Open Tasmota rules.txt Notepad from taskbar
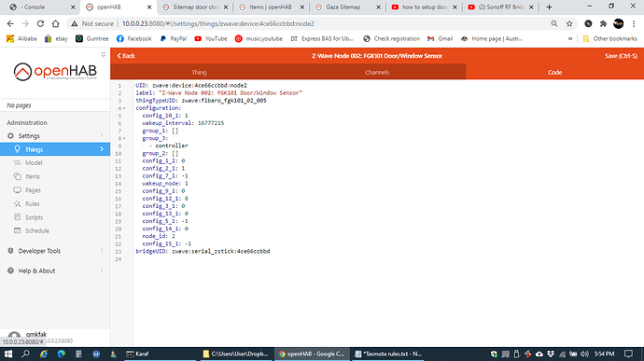The image size is (644, 361). (x=387, y=354)
